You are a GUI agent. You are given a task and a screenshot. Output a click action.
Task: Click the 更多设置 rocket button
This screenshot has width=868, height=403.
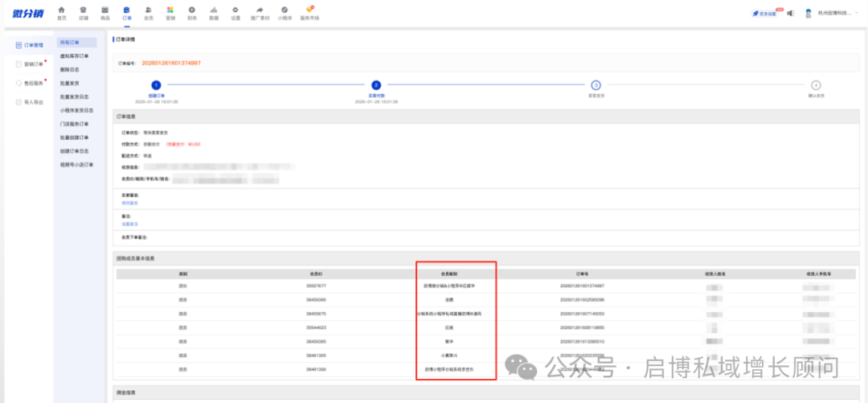pos(765,13)
